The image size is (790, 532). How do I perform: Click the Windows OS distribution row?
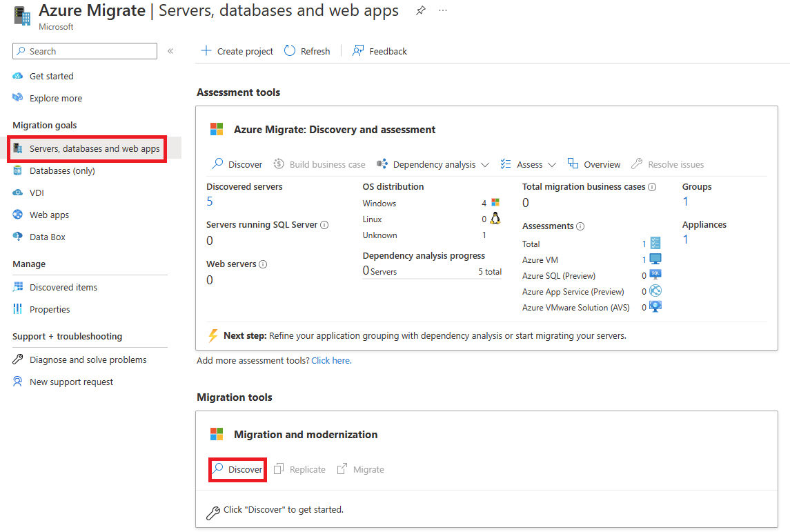click(x=431, y=203)
